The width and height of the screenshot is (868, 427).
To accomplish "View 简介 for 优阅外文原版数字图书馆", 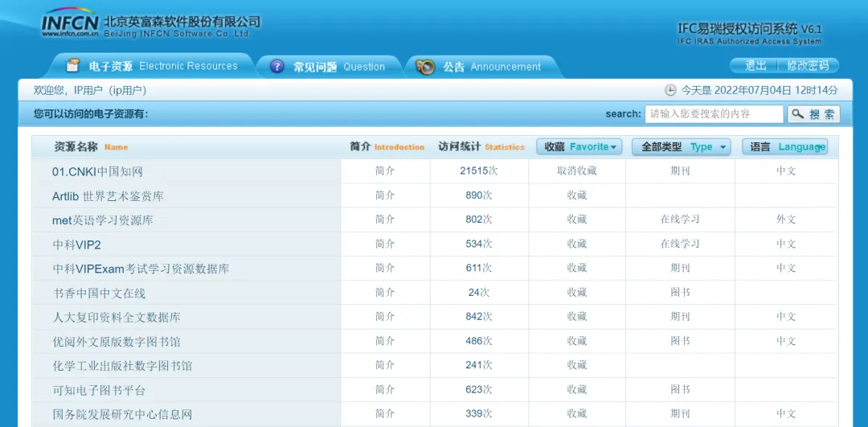I will [x=385, y=341].
